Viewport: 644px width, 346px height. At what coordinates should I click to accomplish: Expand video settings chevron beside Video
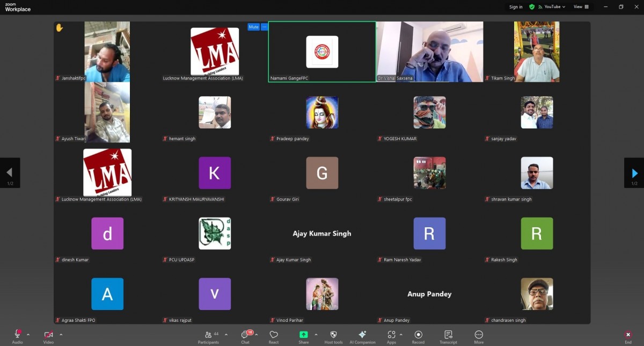[61, 334]
